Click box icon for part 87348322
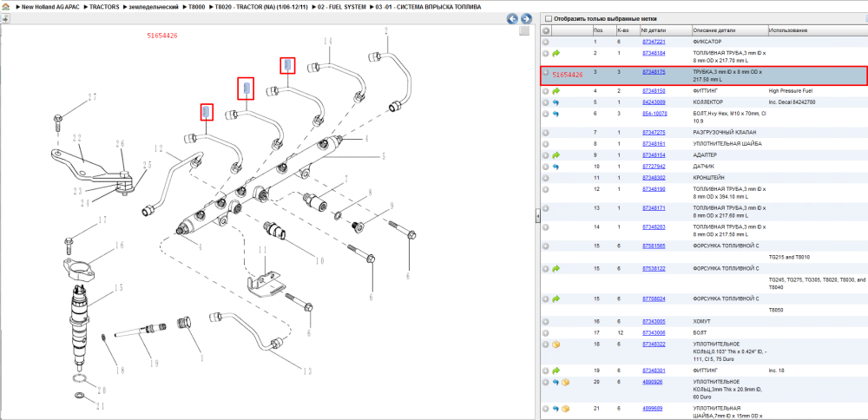Screen dimensions: 868x420 556,345
